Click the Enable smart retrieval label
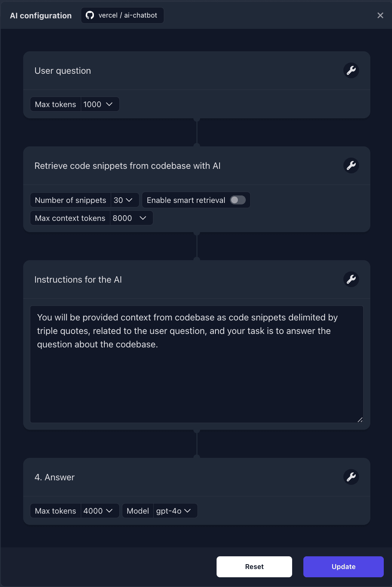The height and width of the screenshot is (587, 392). 186,200
